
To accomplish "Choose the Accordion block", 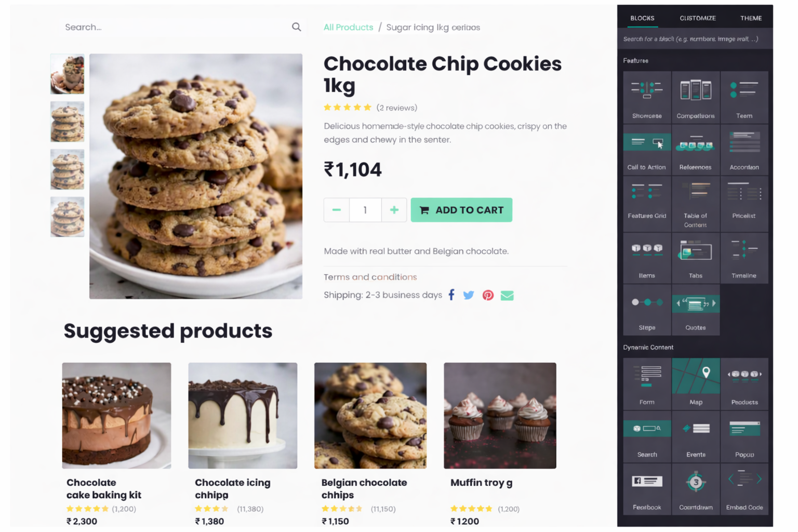I will 744,149.
